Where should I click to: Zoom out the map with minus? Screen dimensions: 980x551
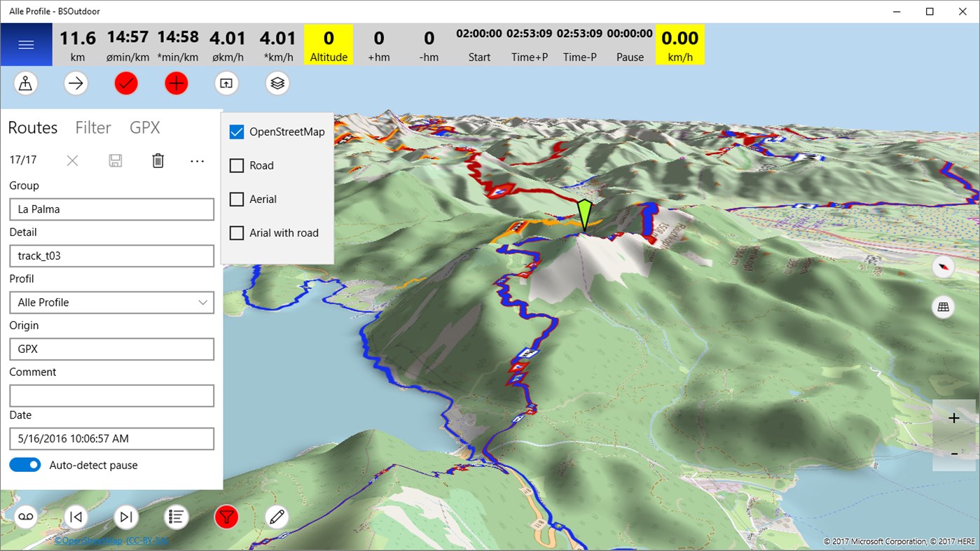tap(954, 454)
